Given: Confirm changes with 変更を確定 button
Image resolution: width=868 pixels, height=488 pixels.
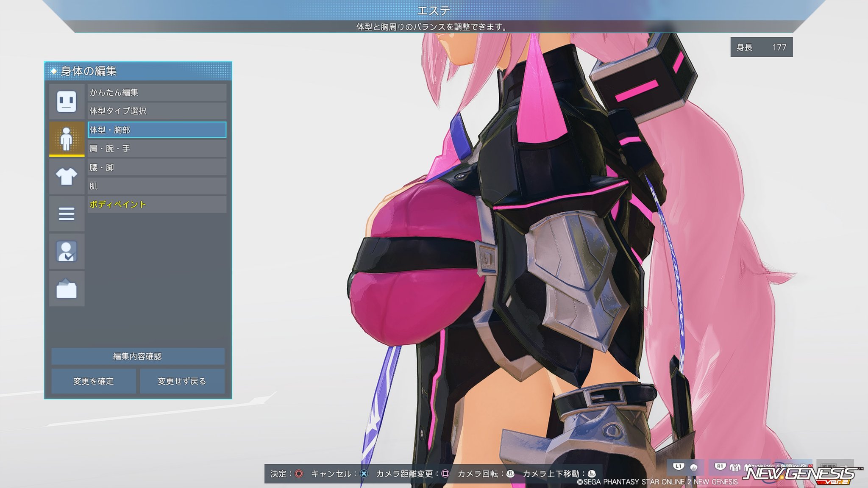Looking at the screenshot, I should [x=94, y=381].
